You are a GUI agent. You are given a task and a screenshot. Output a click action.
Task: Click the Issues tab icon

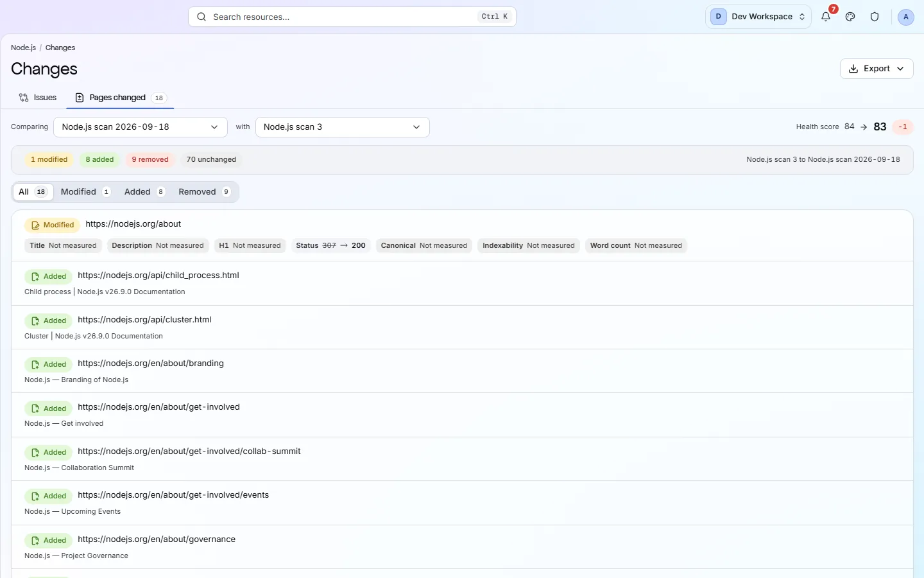pyautogui.click(x=24, y=98)
